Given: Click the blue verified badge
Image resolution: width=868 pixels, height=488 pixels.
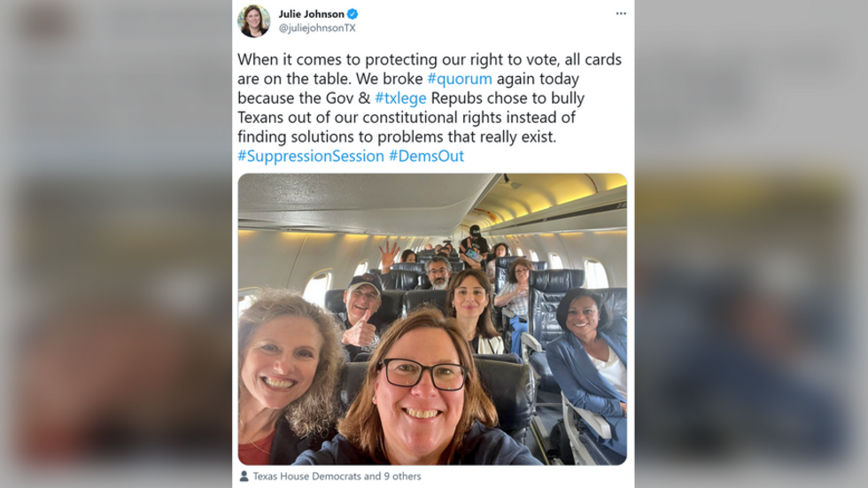Looking at the screenshot, I should (353, 14).
